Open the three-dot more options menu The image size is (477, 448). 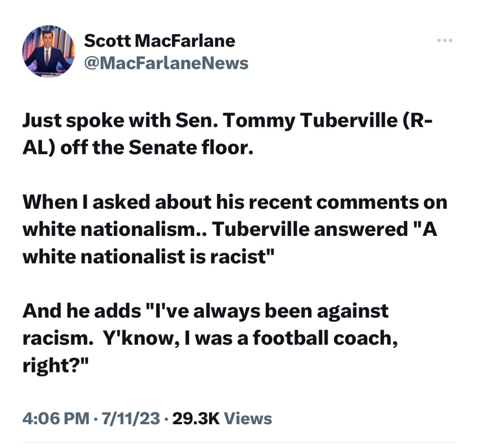tap(444, 41)
